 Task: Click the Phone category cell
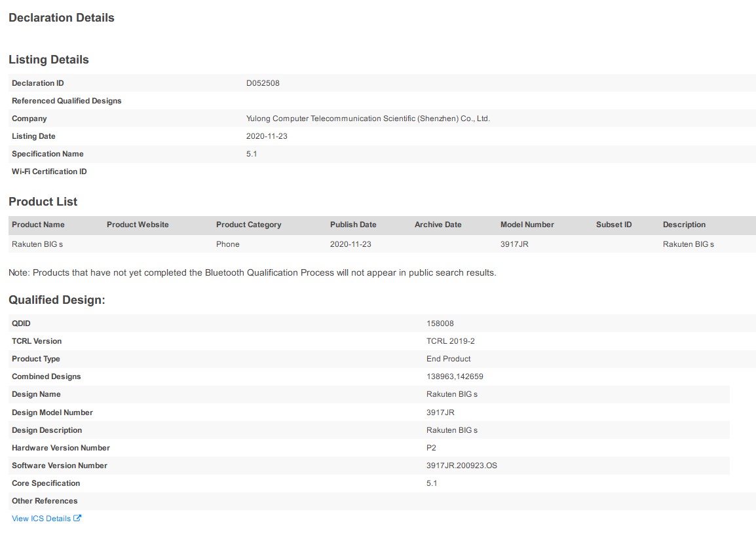(227, 244)
